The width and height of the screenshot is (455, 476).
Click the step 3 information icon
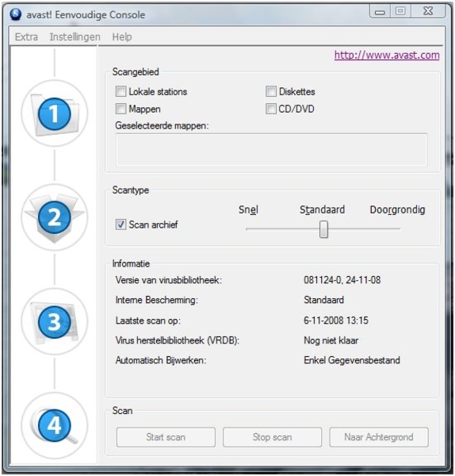(x=55, y=322)
